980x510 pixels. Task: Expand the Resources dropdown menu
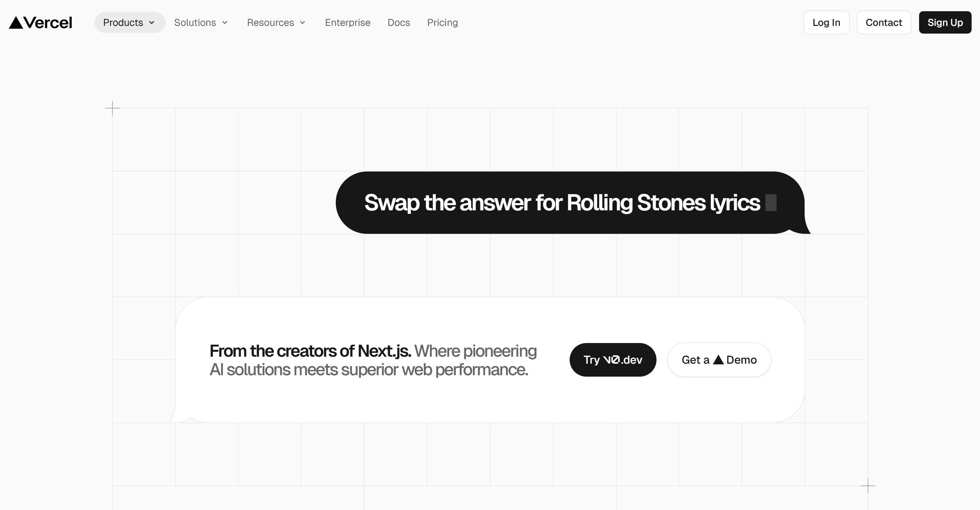271,22
